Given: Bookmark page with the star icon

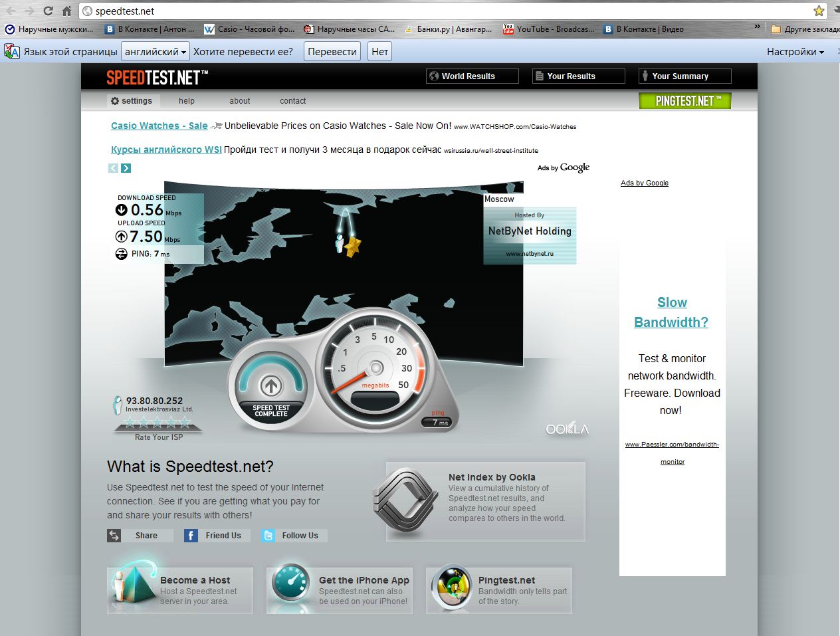Looking at the screenshot, I should click(819, 11).
